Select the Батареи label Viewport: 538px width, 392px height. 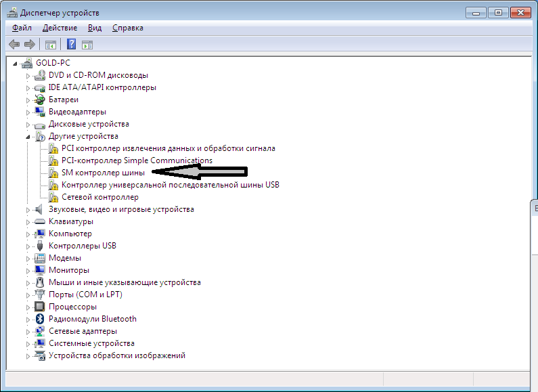[x=64, y=100]
